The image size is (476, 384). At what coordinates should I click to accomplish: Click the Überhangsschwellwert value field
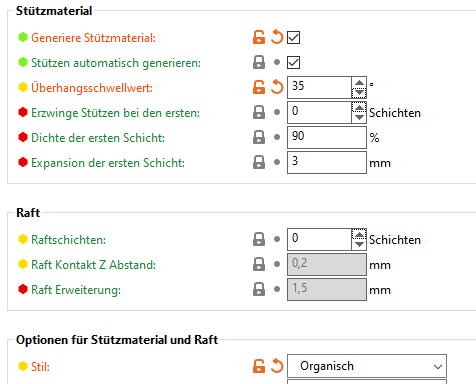[x=319, y=87]
